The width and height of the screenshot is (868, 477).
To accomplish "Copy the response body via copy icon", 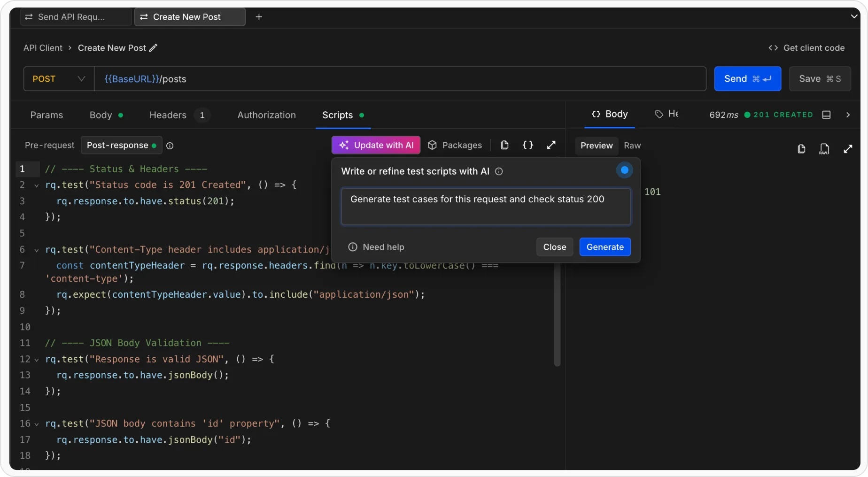I will [x=801, y=149].
